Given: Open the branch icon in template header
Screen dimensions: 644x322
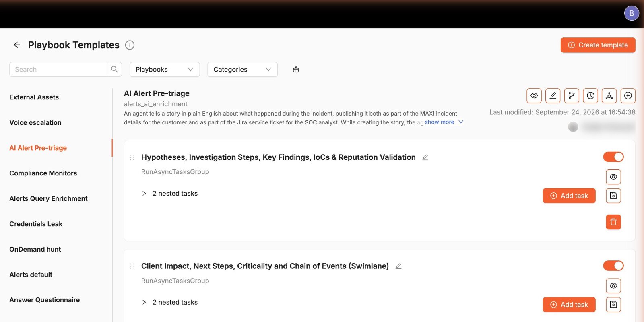Looking at the screenshot, I should pos(572,96).
